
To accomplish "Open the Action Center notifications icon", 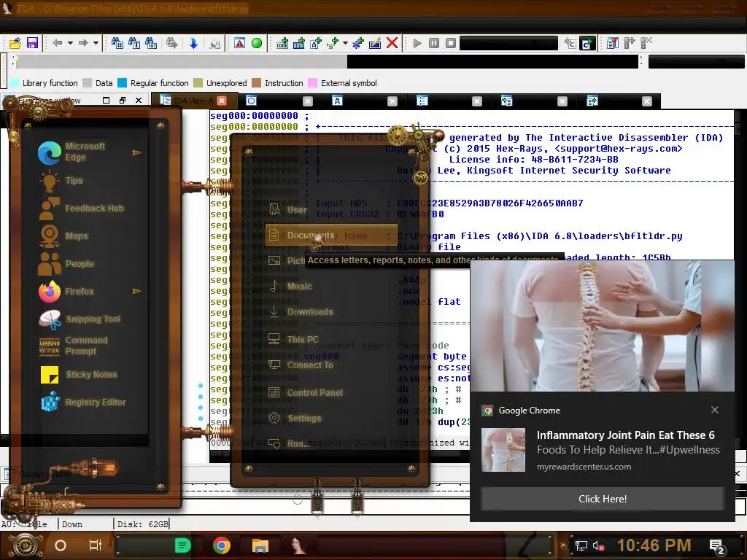I will click(x=718, y=546).
